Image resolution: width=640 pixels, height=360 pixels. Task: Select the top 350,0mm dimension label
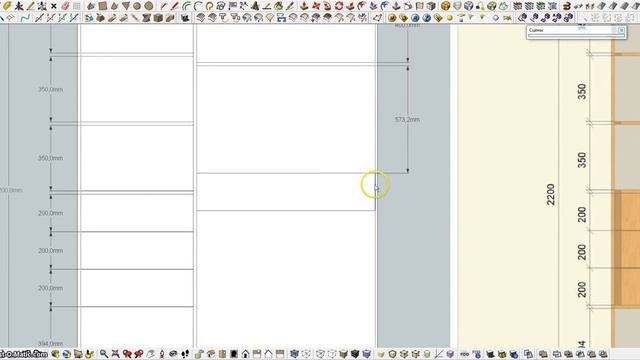point(51,89)
